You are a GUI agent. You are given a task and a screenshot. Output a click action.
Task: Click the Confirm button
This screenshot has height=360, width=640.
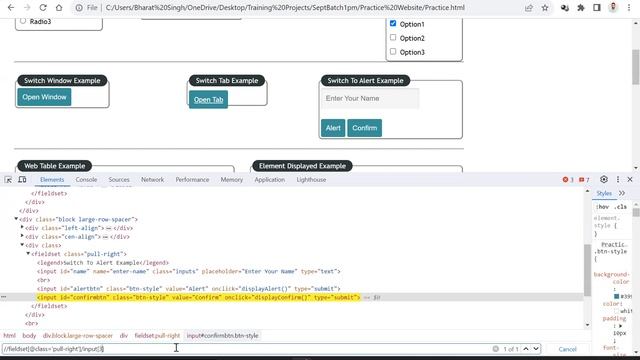pos(364,128)
